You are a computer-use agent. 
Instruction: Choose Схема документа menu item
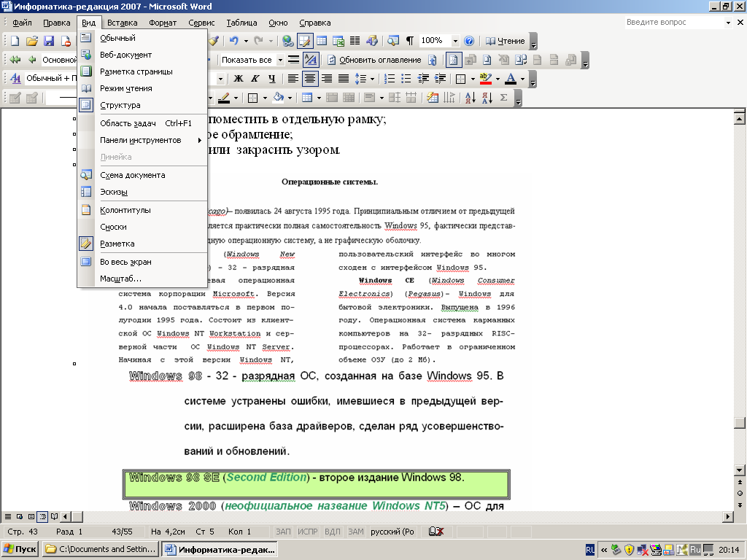[x=142, y=175]
